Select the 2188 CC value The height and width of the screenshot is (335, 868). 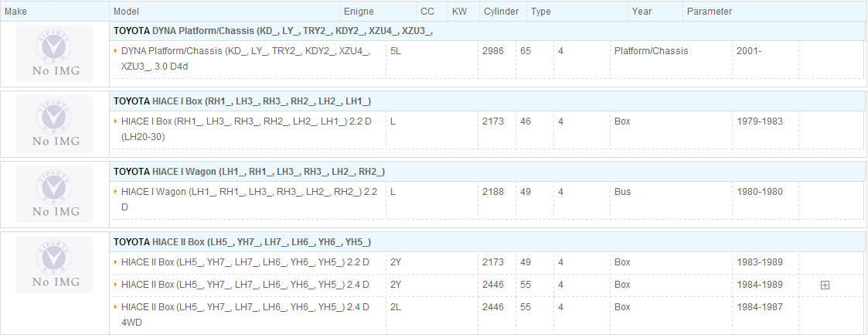(493, 192)
